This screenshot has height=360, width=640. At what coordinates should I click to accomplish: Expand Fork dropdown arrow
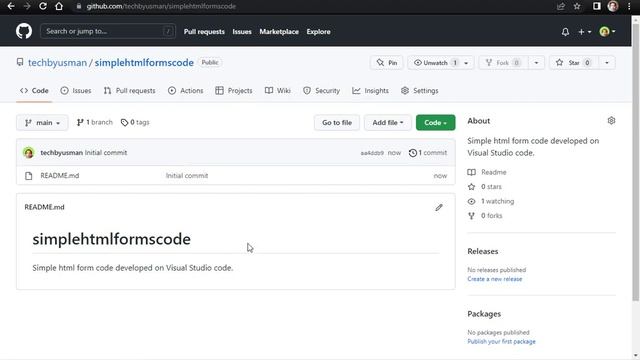536,62
